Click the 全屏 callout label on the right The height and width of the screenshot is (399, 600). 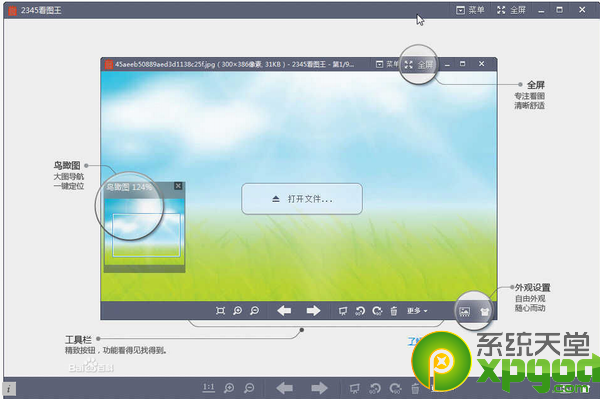536,85
